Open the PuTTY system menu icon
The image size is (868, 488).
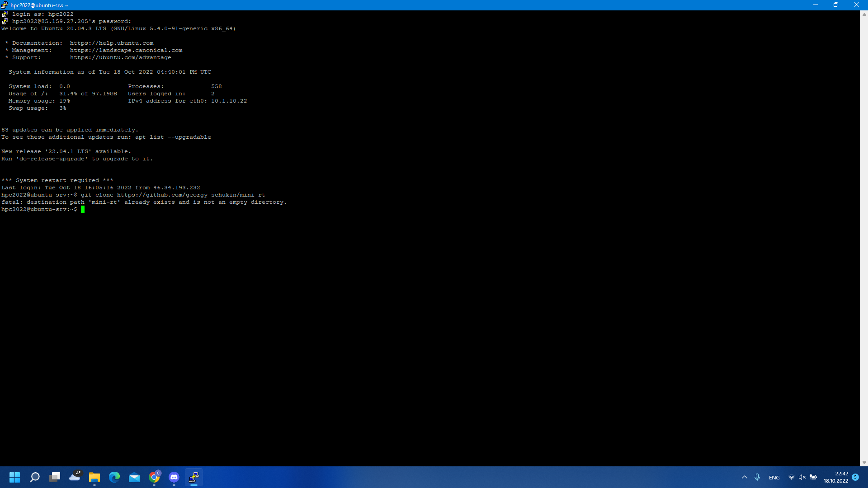tap(5, 5)
